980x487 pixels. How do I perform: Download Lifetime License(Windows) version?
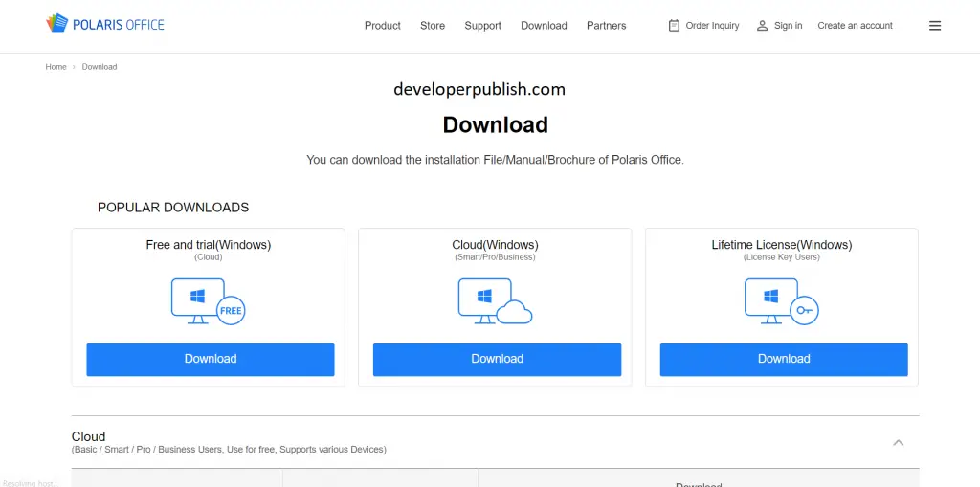pos(784,359)
